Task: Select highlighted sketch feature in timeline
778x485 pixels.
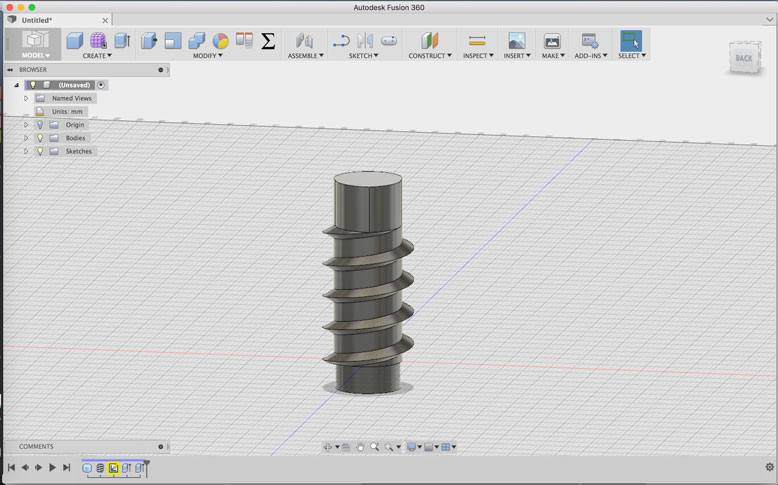Action: coord(113,468)
